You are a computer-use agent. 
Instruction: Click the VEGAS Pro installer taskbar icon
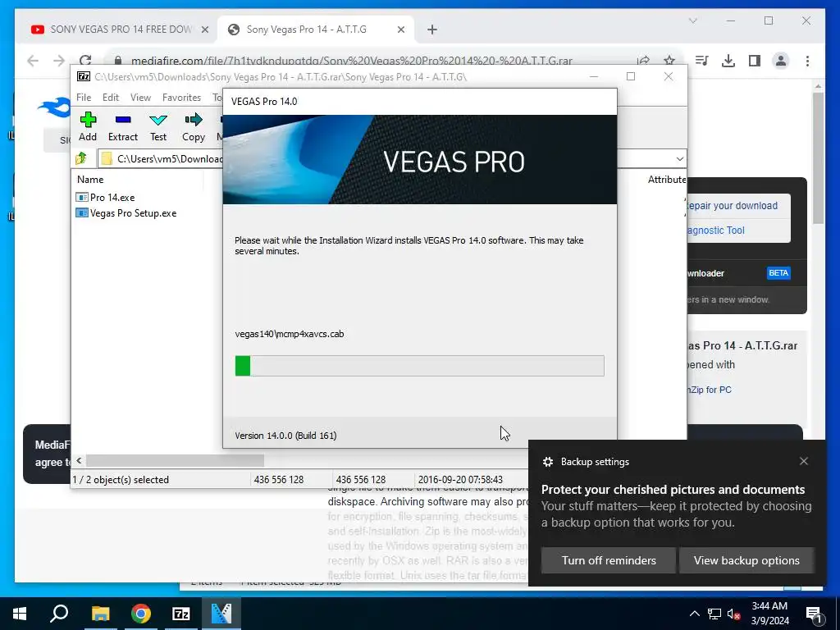[x=221, y=614]
